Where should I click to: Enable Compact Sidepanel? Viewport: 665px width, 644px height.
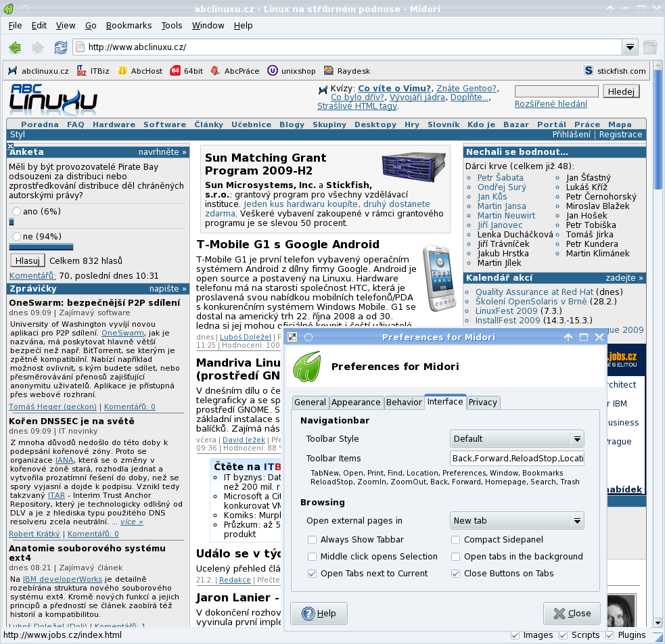click(455, 540)
